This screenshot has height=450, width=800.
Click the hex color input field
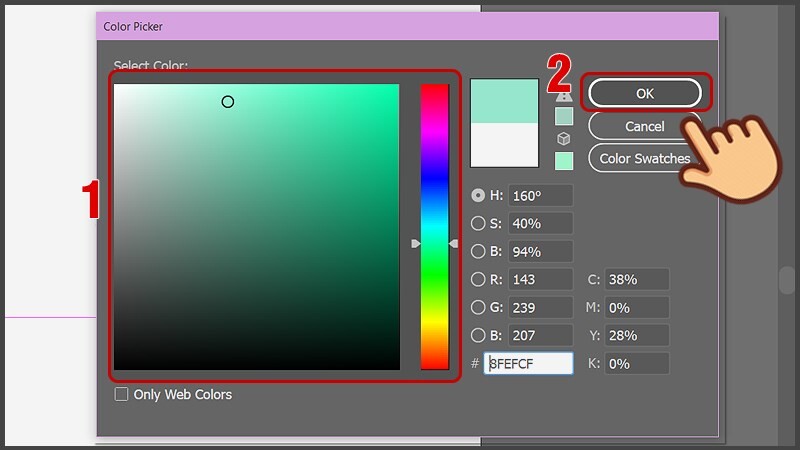529,364
